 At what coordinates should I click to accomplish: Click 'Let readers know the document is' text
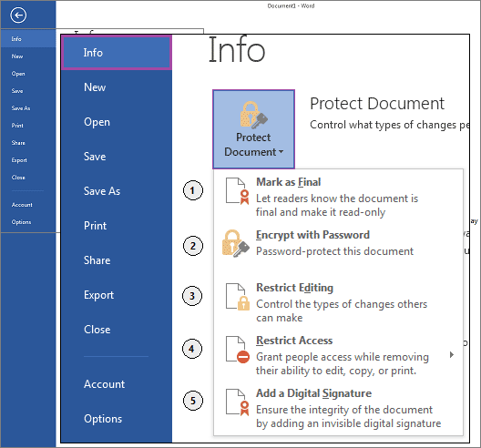[x=337, y=199]
